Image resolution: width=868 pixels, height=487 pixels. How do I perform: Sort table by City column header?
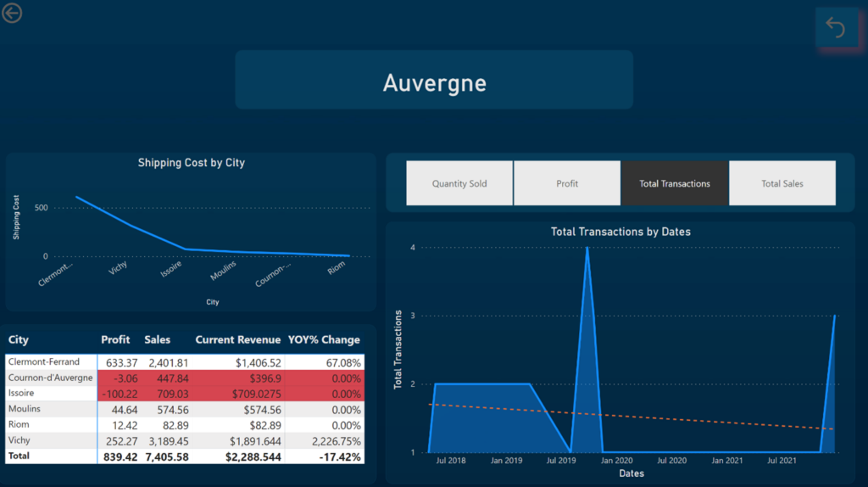coord(19,339)
